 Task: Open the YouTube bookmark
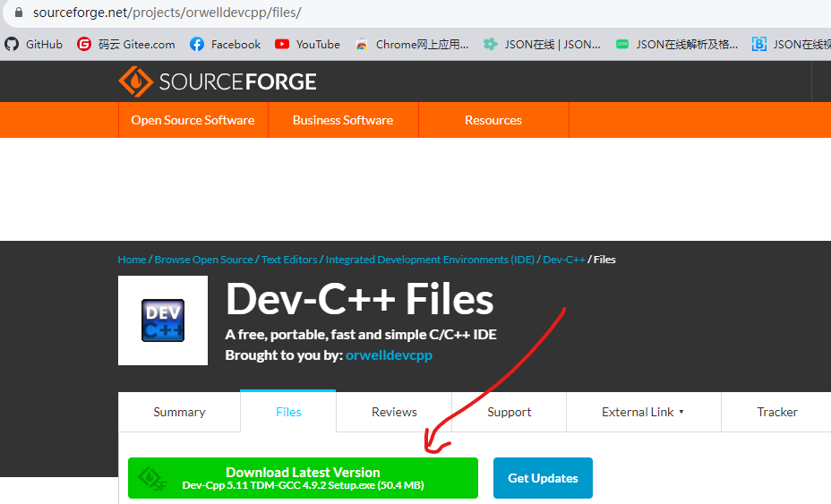point(307,45)
